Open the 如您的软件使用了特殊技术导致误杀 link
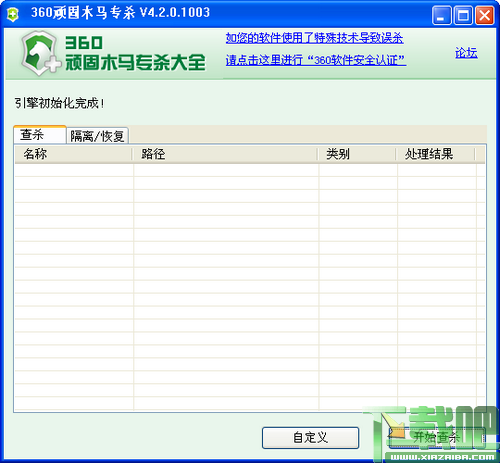This screenshot has height=463, width=500. click(x=314, y=38)
